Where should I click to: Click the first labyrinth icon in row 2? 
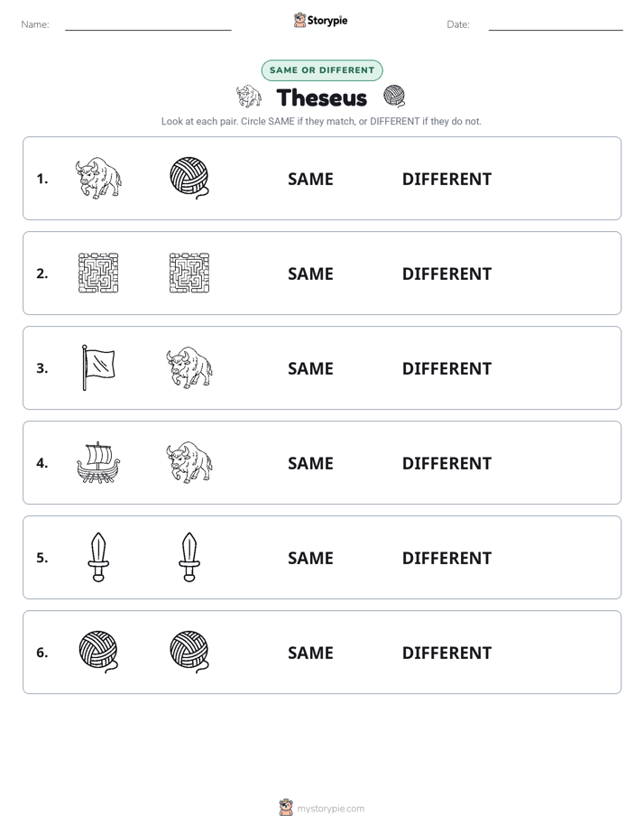click(98, 273)
